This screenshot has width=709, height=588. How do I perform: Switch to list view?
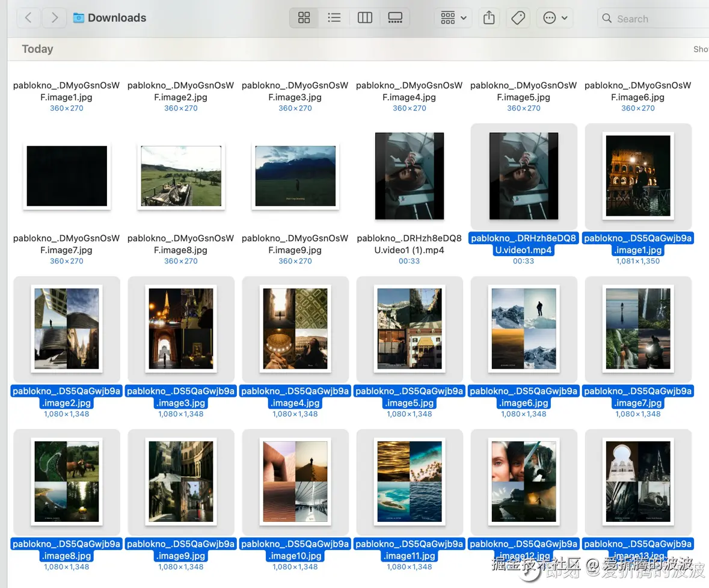point(334,18)
